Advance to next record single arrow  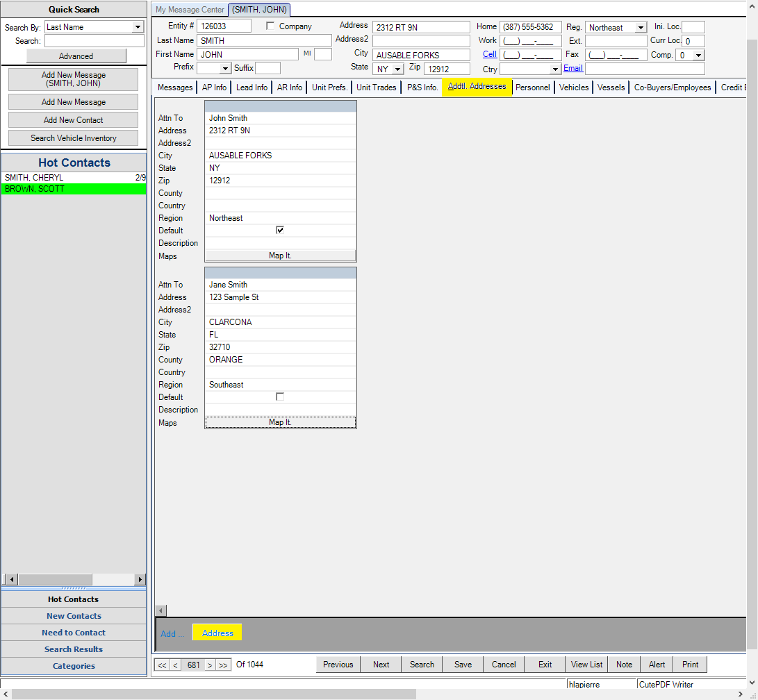(x=210, y=665)
